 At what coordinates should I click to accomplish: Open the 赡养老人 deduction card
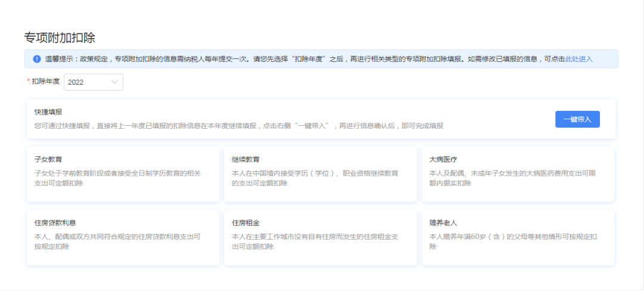[x=518, y=238]
